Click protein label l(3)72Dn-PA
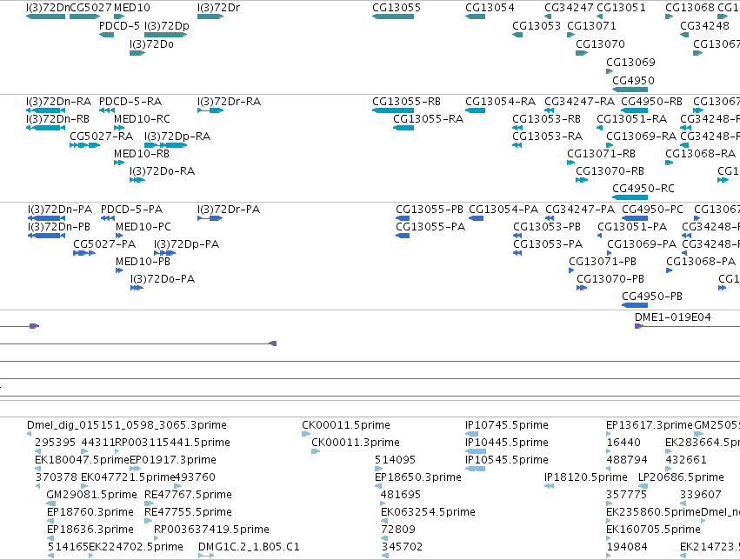The image size is (740, 560). 60,210
